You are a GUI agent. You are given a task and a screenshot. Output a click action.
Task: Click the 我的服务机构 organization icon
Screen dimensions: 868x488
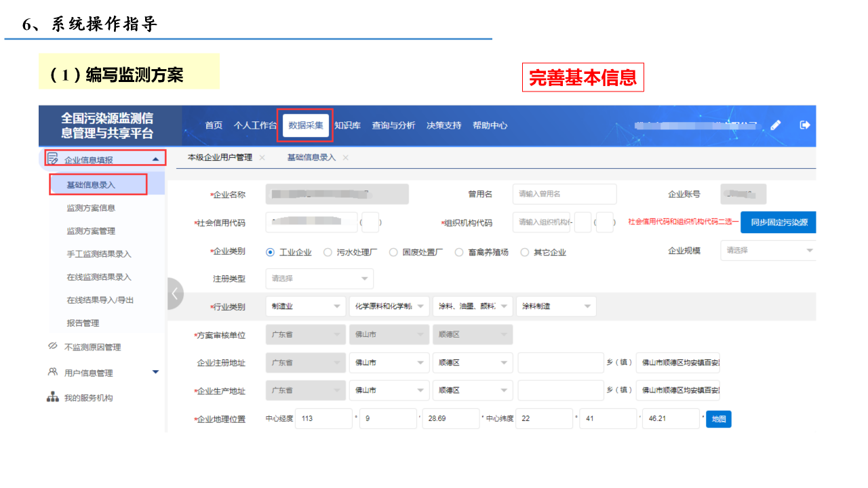53,397
